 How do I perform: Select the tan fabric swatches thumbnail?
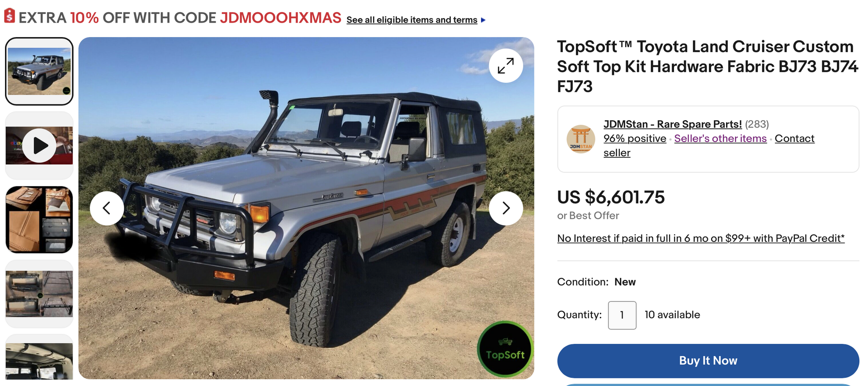click(x=39, y=220)
